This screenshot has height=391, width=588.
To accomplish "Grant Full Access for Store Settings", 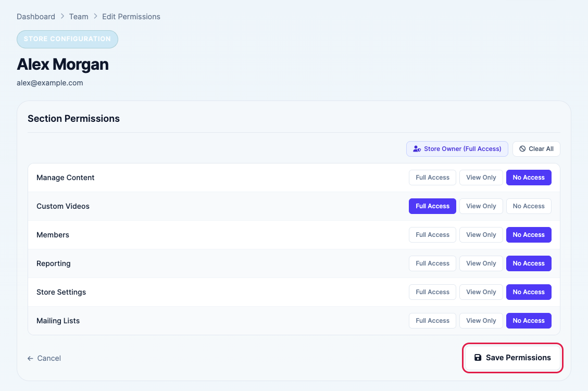I will [432, 292].
